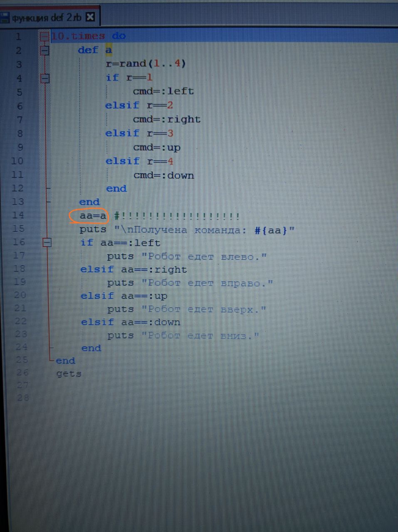This screenshot has height=532, width=398.
Task: Click the 'Получена команда' puts line
Action: pyautogui.click(x=188, y=229)
